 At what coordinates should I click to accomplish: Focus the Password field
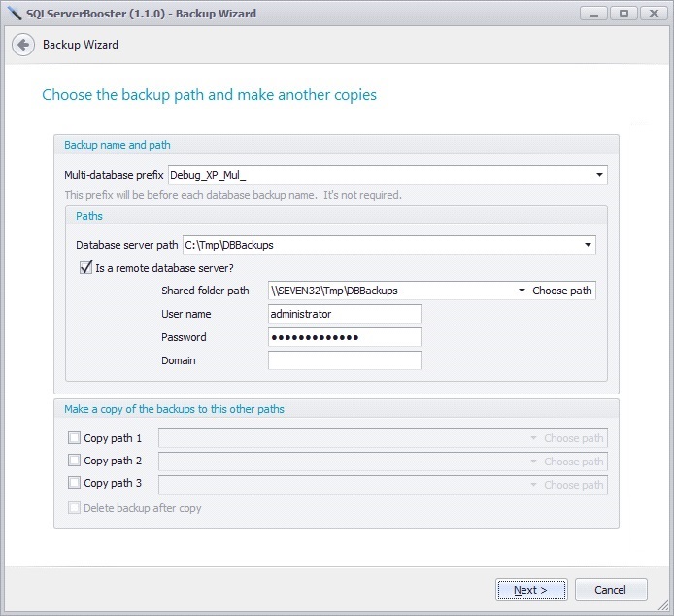pyautogui.click(x=345, y=337)
